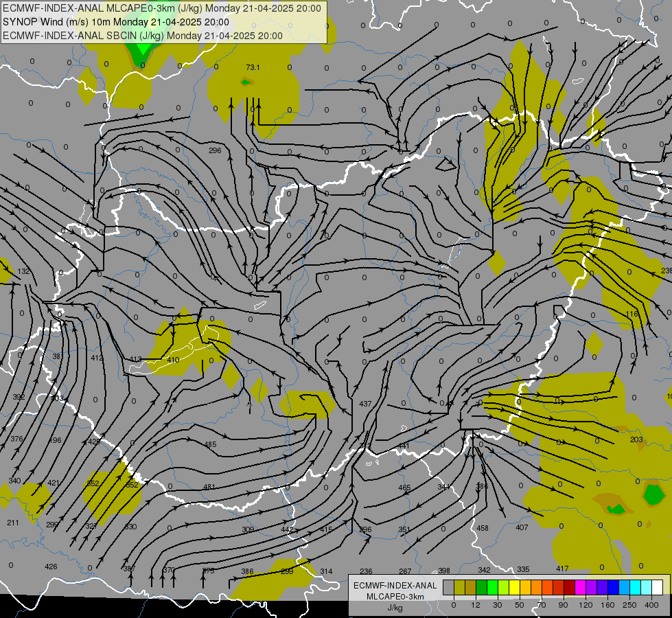
Task: Click the map value '458'
Action: (x=483, y=528)
